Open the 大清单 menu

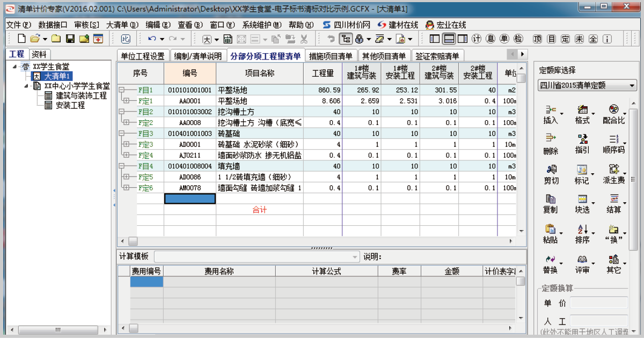pyautogui.click(x=122, y=25)
